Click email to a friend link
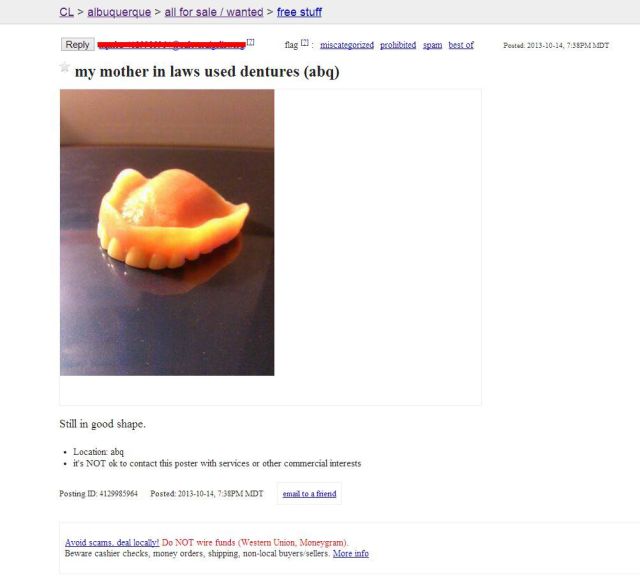The height and width of the screenshot is (578, 640). tap(309, 494)
